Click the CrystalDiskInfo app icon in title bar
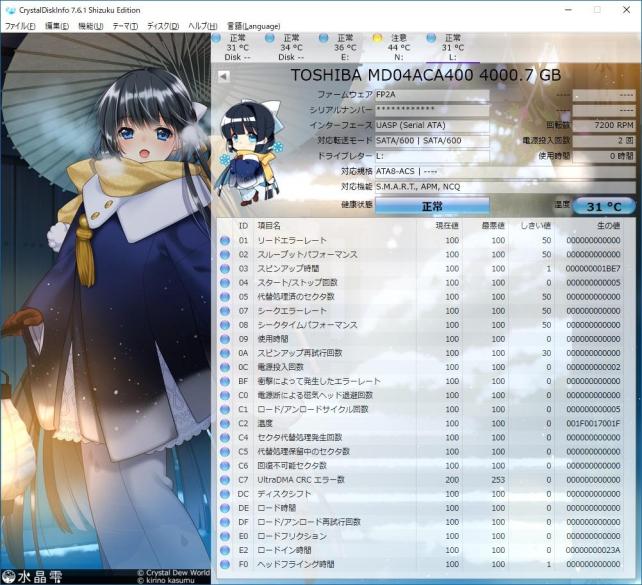Image resolution: width=642 pixels, height=585 pixels. point(11,10)
